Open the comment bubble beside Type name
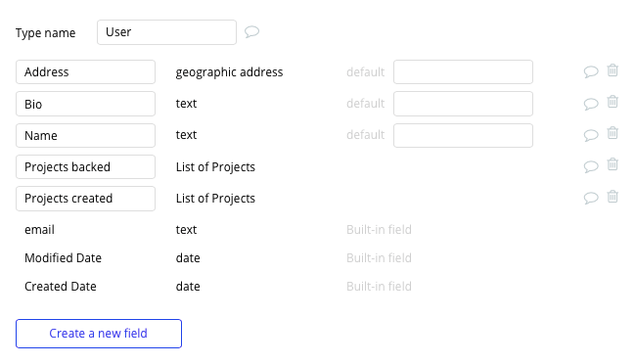Viewport: 635px width, 364px height. click(x=251, y=31)
